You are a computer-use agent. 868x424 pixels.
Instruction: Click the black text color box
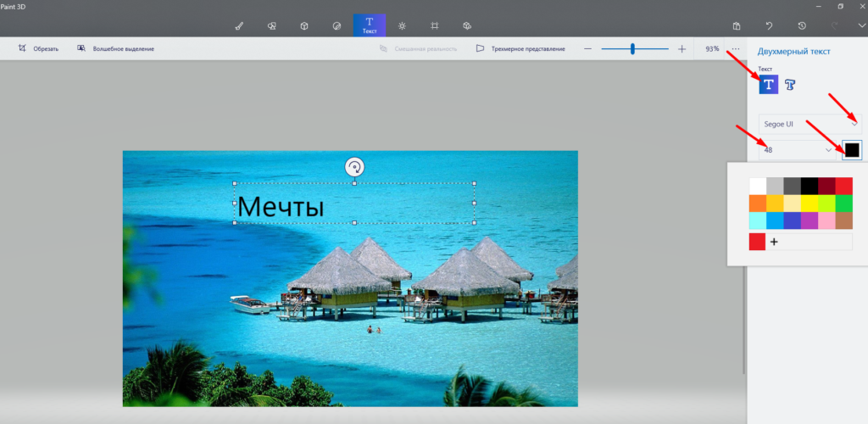click(x=852, y=149)
